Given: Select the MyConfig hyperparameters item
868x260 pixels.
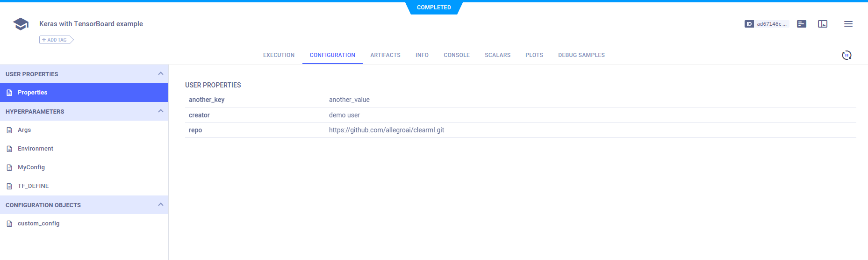Looking at the screenshot, I should [31, 167].
